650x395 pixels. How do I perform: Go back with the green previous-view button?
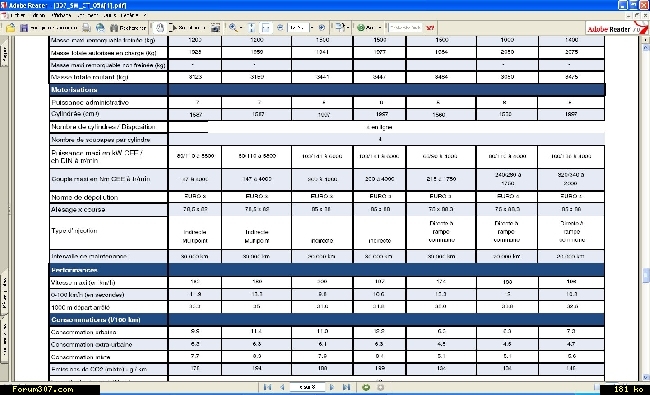tap(366, 387)
